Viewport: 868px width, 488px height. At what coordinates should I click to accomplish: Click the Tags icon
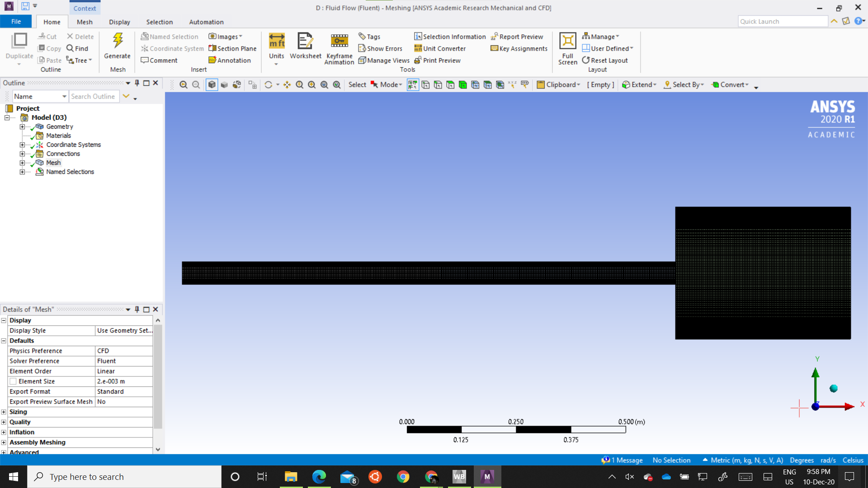362,37
